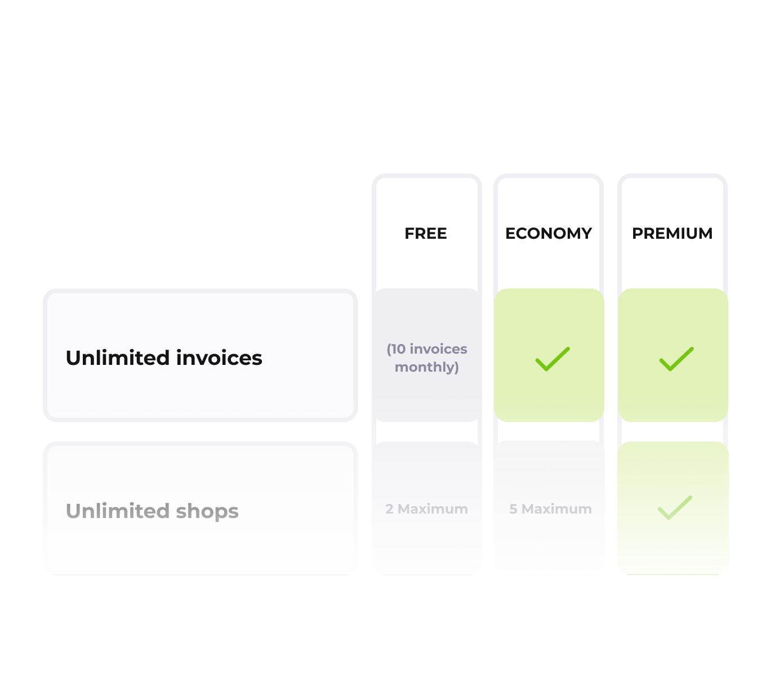This screenshot has width=784, height=696.
Task: Click the Unlimited shops feature label
Action: click(x=152, y=511)
